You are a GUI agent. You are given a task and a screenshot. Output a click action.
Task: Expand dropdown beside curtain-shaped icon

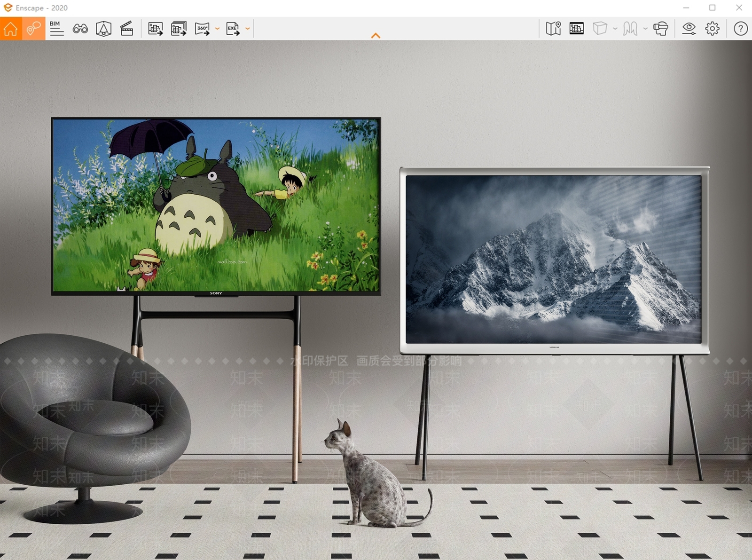(645, 29)
